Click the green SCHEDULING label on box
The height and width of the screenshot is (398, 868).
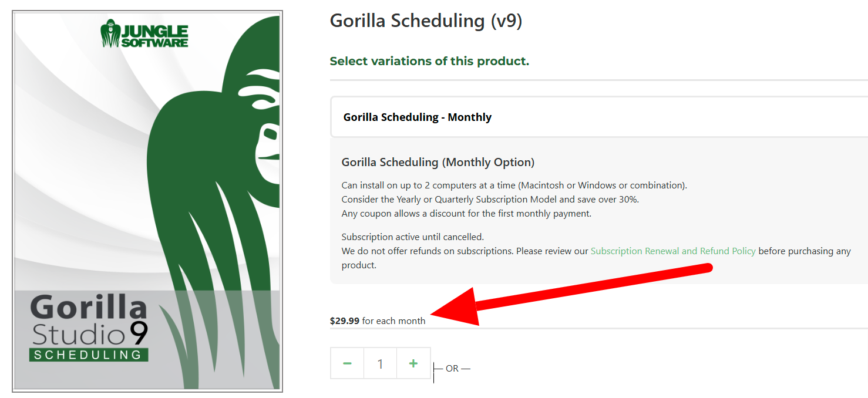pyautogui.click(x=89, y=355)
